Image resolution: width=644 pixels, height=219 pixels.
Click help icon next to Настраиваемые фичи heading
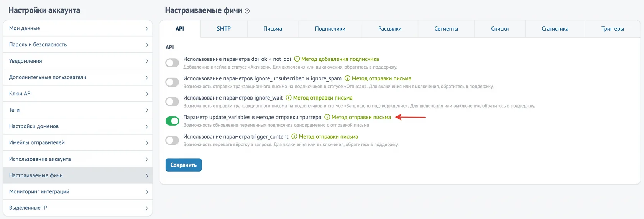pos(247,11)
